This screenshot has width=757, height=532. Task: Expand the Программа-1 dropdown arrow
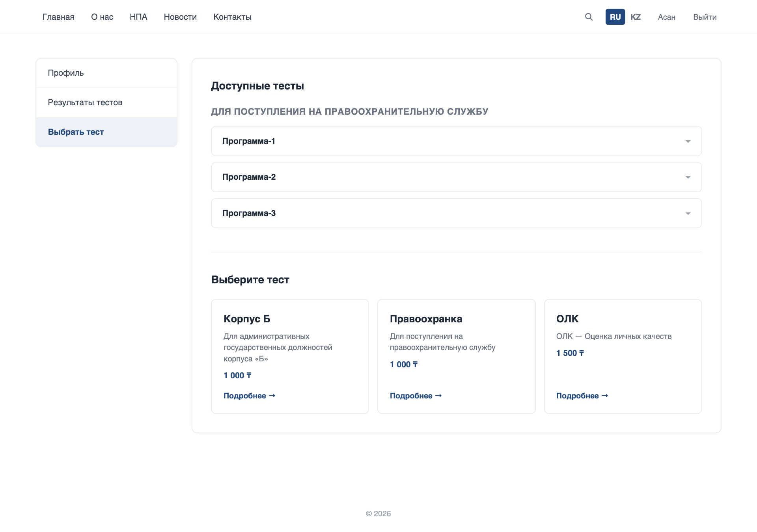pos(688,141)
